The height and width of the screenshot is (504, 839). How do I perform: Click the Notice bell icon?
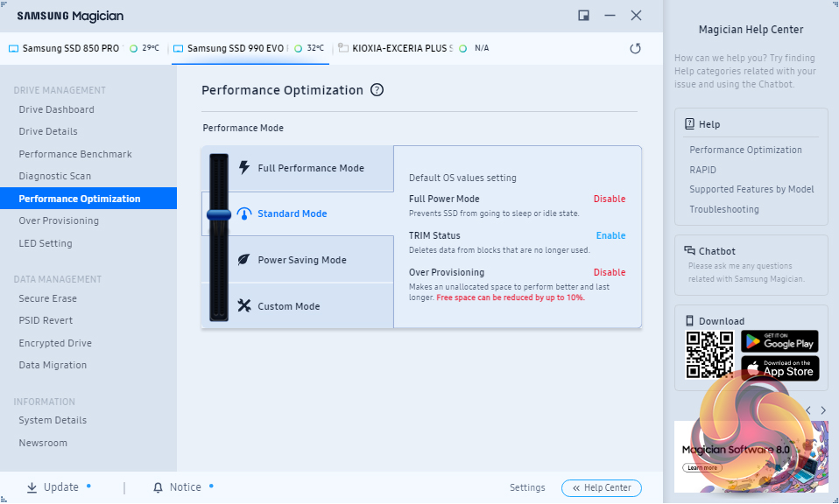158,487
